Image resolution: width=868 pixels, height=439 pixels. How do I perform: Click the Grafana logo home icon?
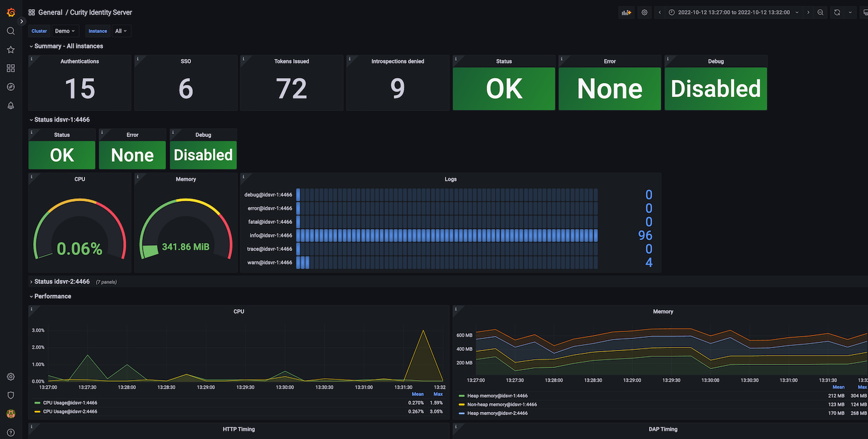click(x=10, y=12)
